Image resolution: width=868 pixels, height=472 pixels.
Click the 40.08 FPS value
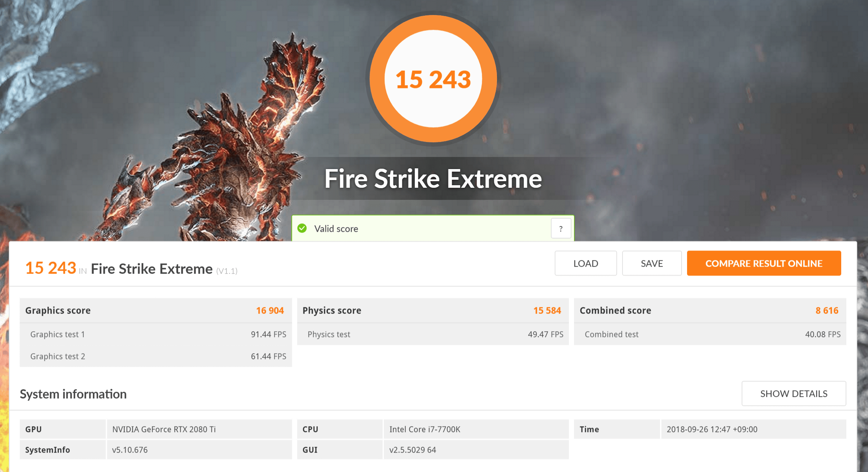(x=823, y=334)
